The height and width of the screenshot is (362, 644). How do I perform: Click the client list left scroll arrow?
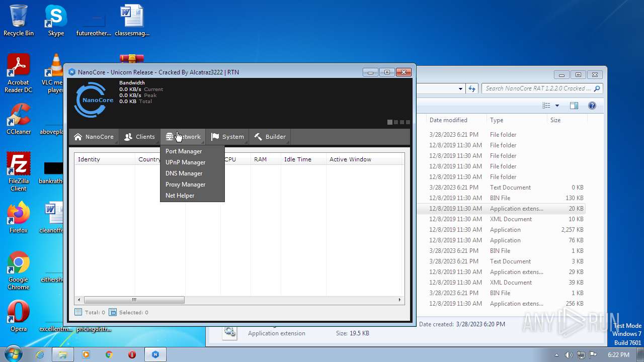tap(78, 300)
